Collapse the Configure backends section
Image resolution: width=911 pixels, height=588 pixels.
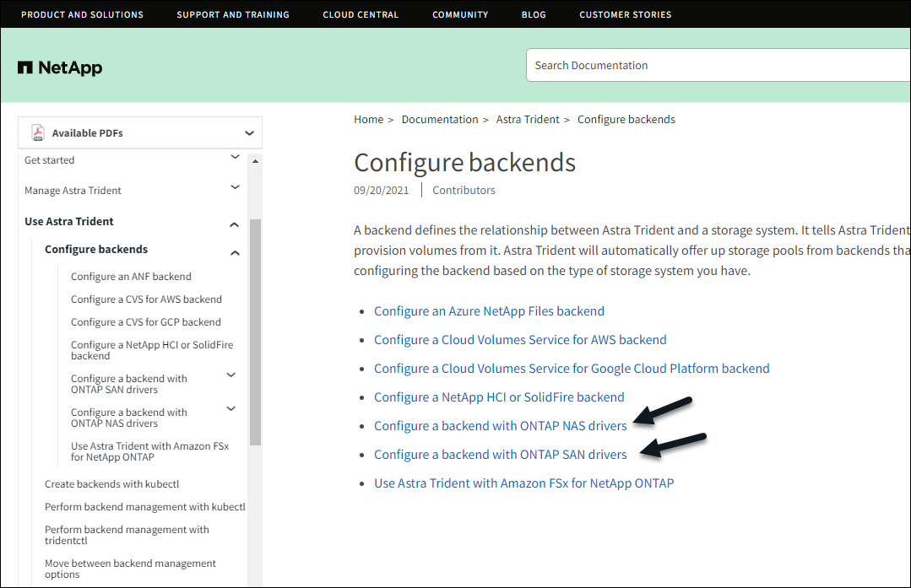(x=235, y=251)
